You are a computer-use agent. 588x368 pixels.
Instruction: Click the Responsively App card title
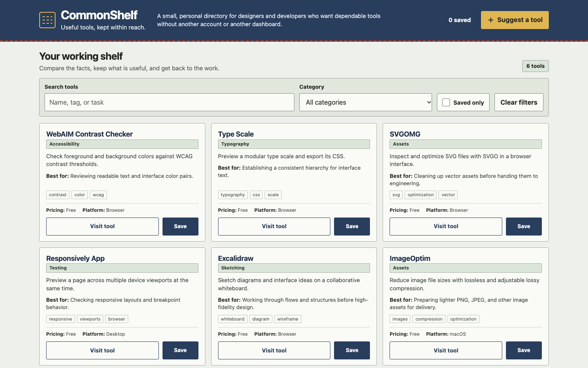[76, 258]
